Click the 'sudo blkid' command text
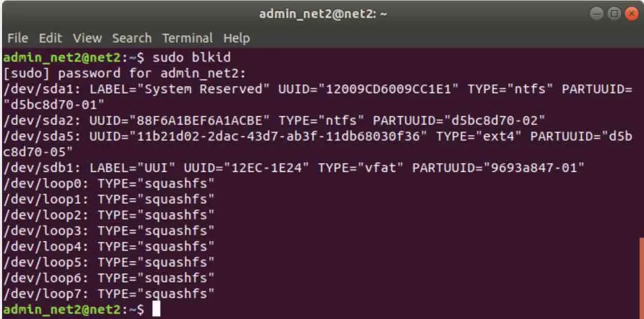 click(x=192, y=57)
